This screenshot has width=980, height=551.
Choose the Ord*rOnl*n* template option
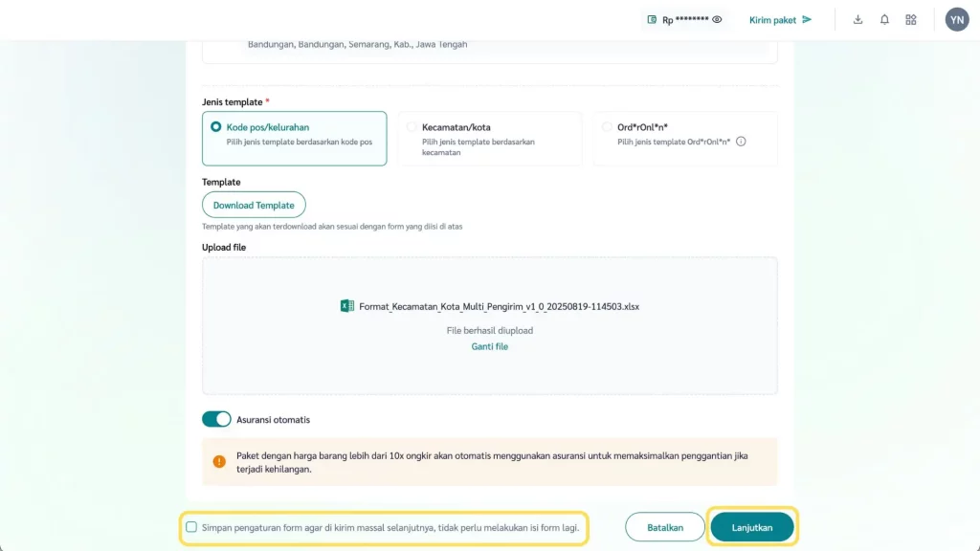607,127
